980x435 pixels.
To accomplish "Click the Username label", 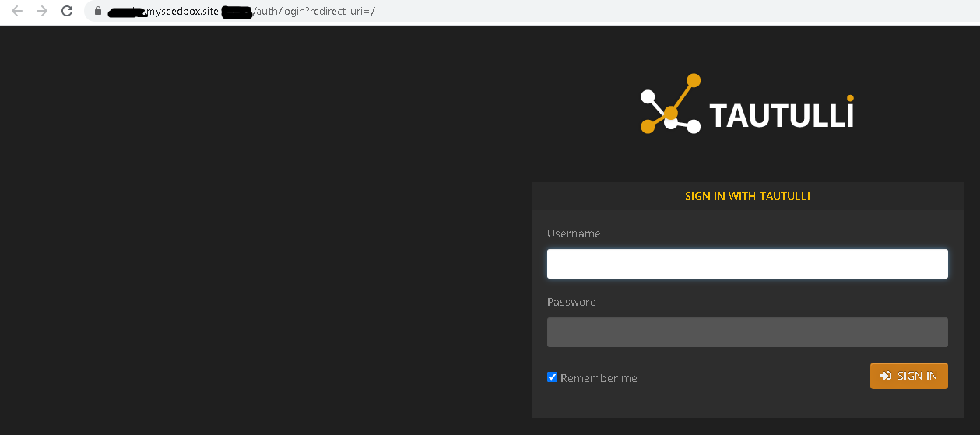I will coord(574,233).
